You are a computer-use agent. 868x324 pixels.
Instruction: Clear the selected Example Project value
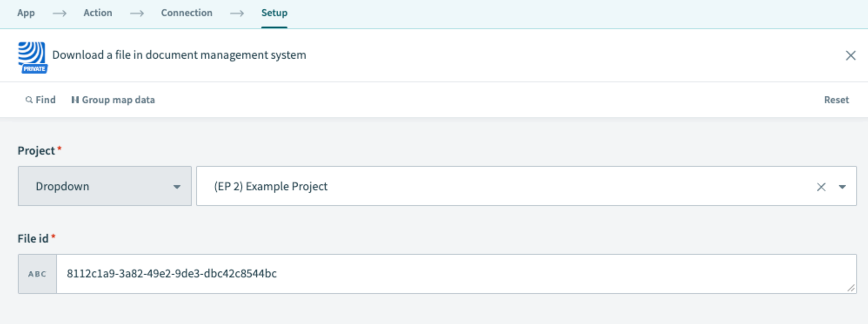[x=821, y=187]
